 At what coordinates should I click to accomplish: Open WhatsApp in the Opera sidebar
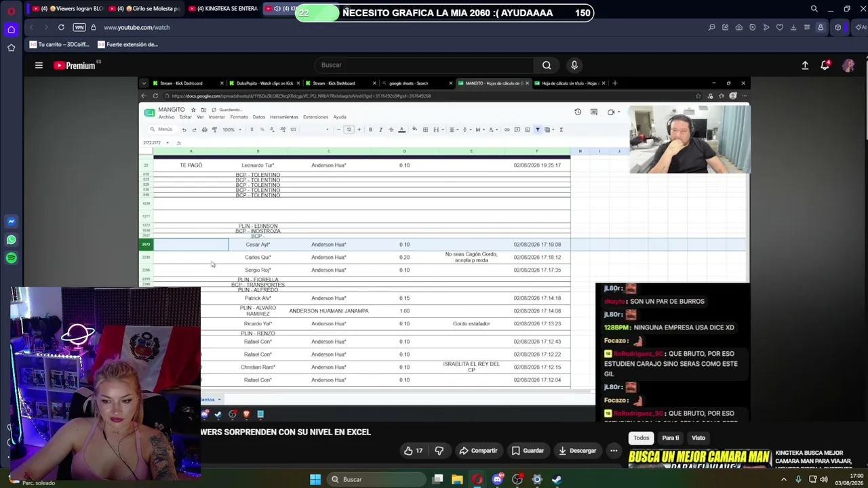tap(11, 240)
